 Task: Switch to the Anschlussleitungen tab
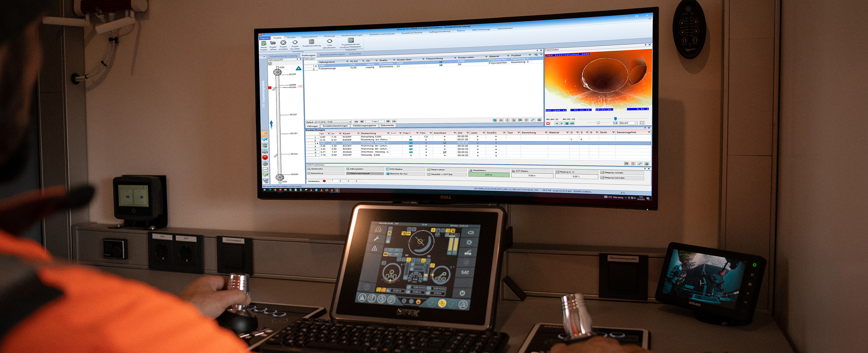click(x=332, y=54)
